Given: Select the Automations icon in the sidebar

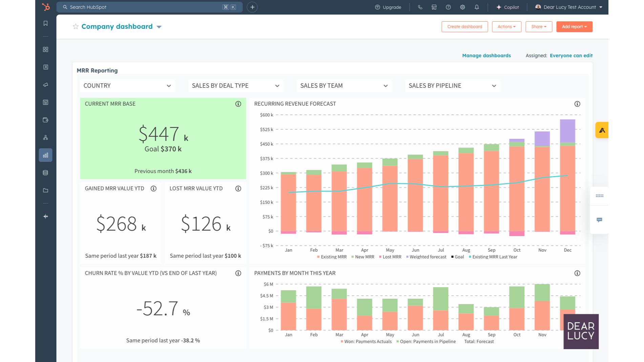Looking at the screenshot, I should coord(45,137).
